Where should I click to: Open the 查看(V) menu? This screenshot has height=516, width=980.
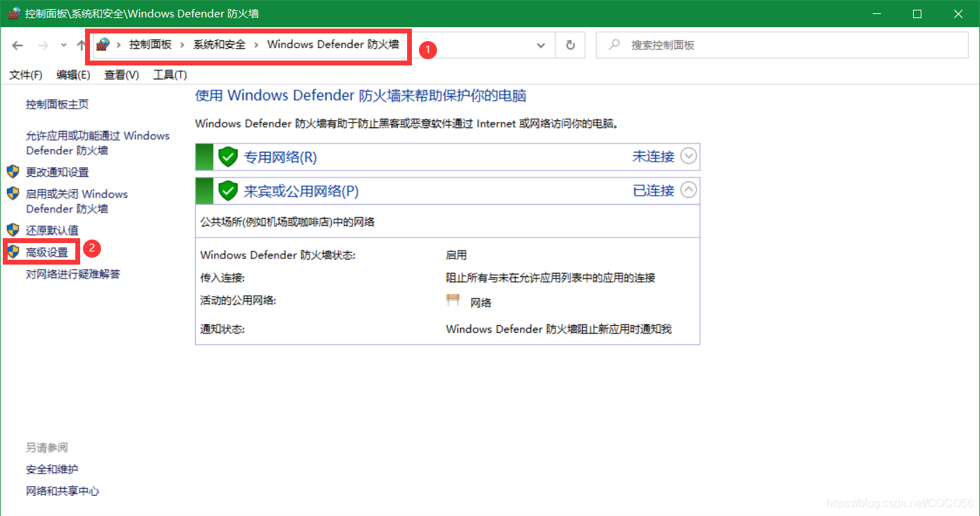122,75
